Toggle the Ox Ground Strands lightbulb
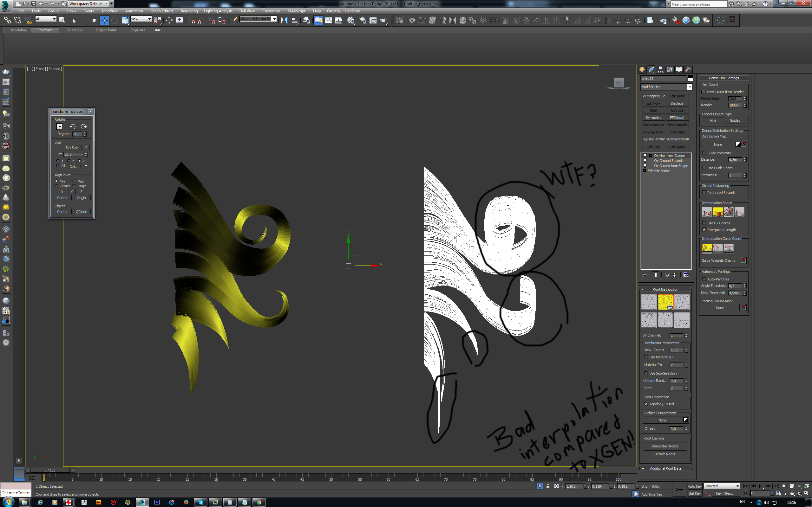This screenshot has width=812, height=507. click(x=645, y=161)
